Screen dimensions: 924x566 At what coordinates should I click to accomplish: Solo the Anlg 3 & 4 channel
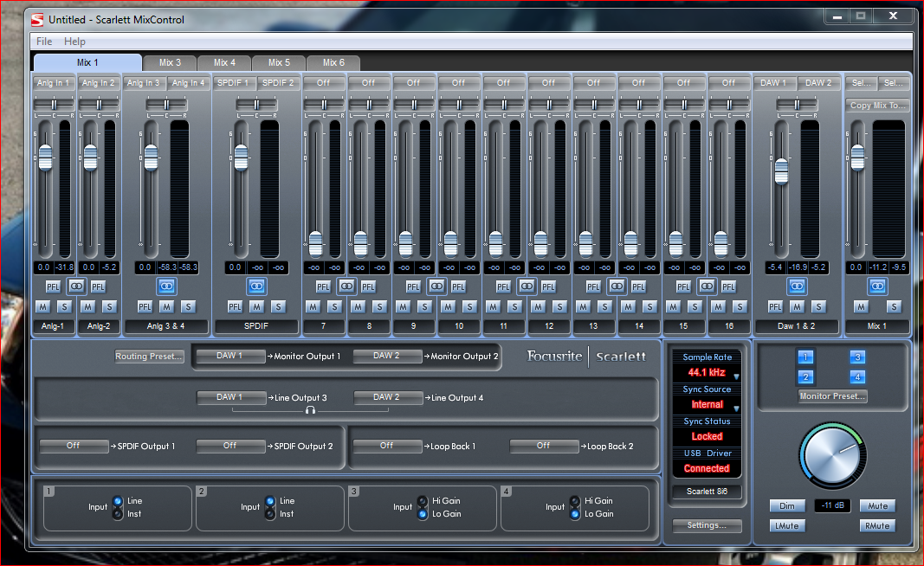pos(188,307)
